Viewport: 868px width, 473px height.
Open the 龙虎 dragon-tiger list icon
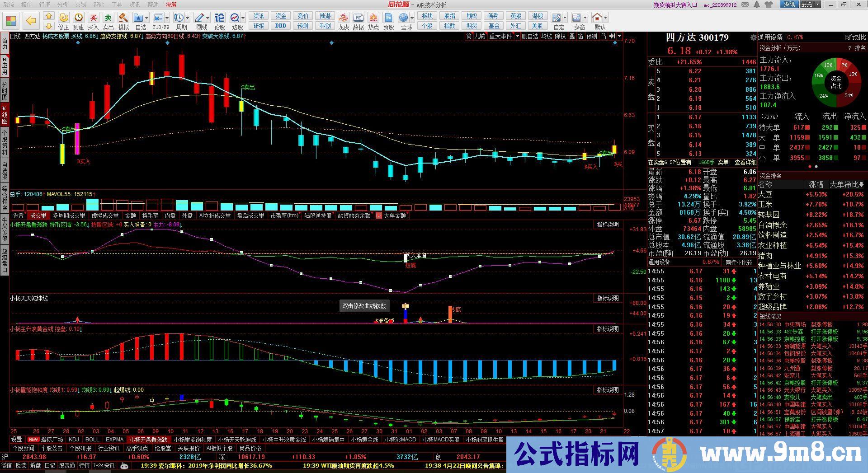344,18
